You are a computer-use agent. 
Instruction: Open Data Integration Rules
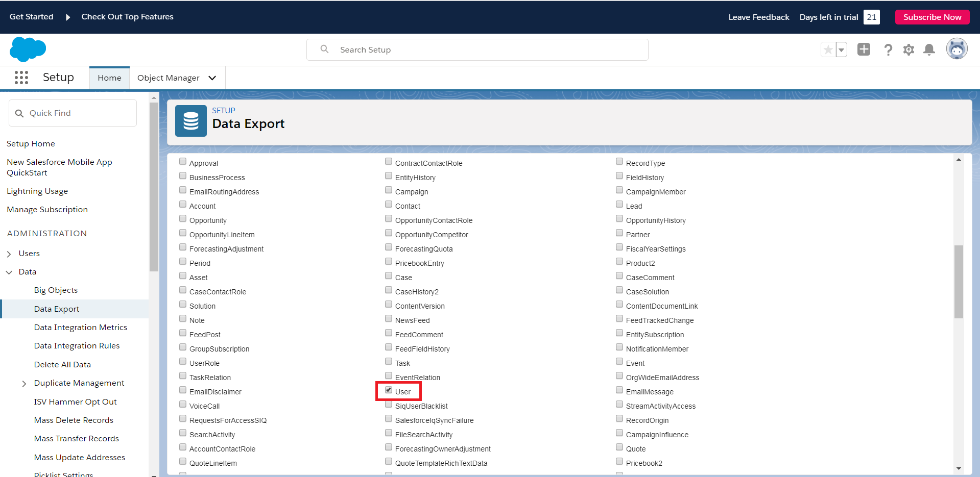[77, 346]
